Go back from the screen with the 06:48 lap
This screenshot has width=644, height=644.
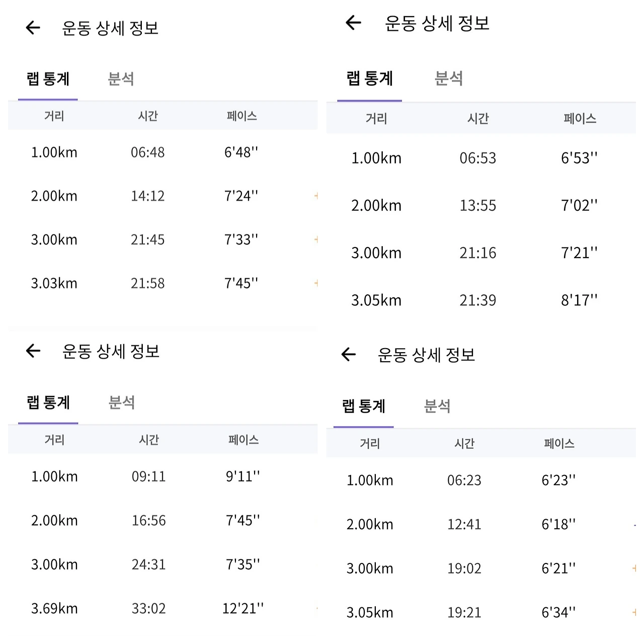33,28
